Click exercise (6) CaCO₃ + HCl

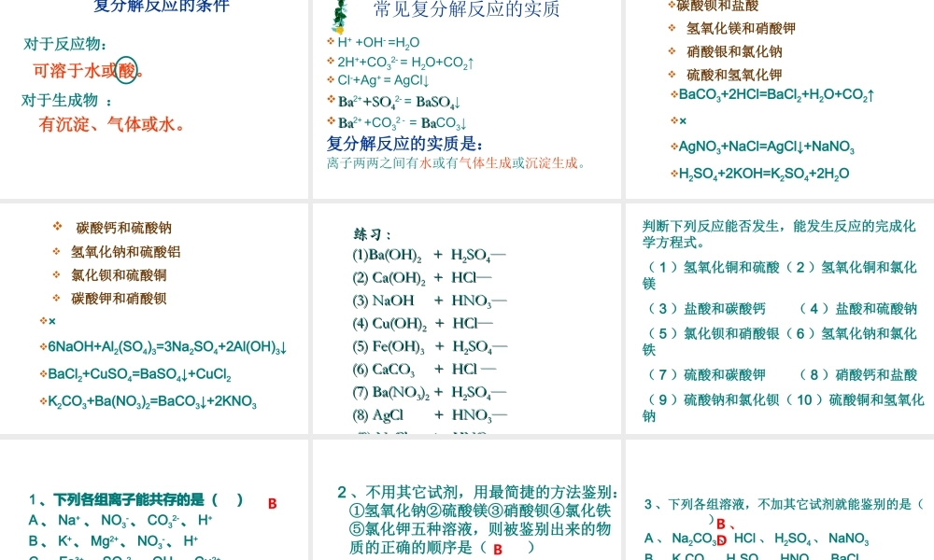tap(424, 370)
